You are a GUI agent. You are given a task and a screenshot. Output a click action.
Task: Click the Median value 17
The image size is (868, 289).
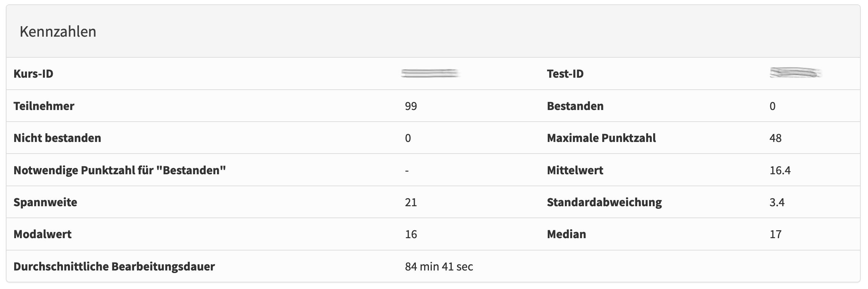click(x=775, y=234)
